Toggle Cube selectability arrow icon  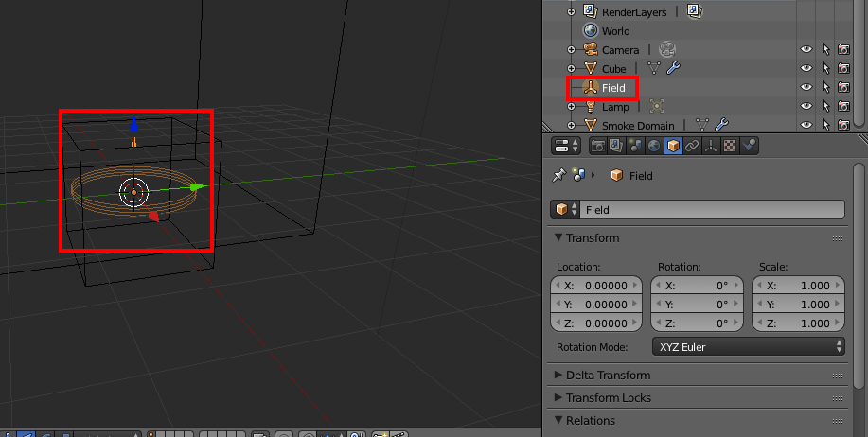(x=826, y=68)
